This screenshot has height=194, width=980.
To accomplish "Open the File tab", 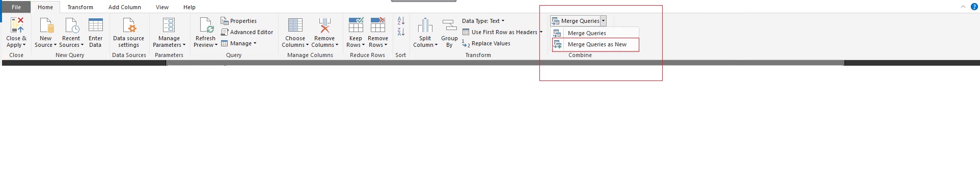I will 16,7.
